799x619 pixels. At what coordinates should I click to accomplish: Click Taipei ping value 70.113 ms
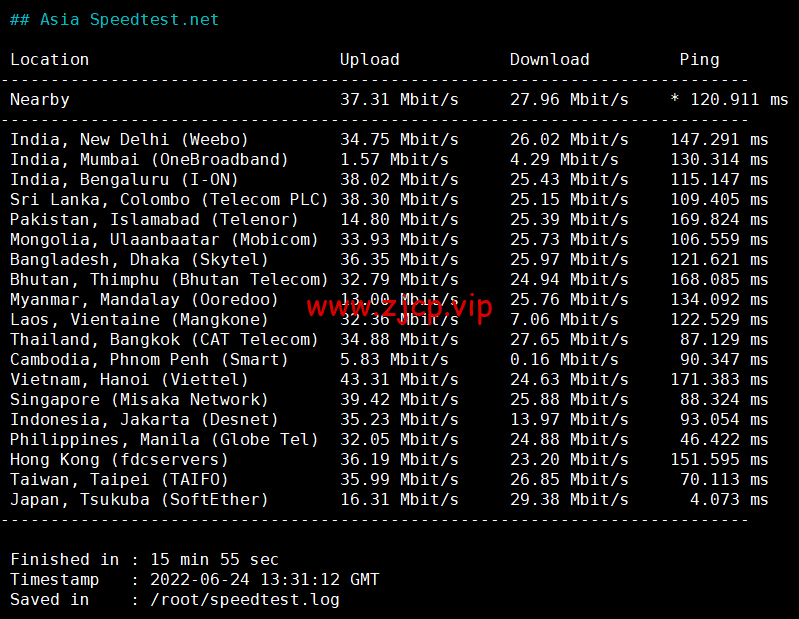coord(724,479)
